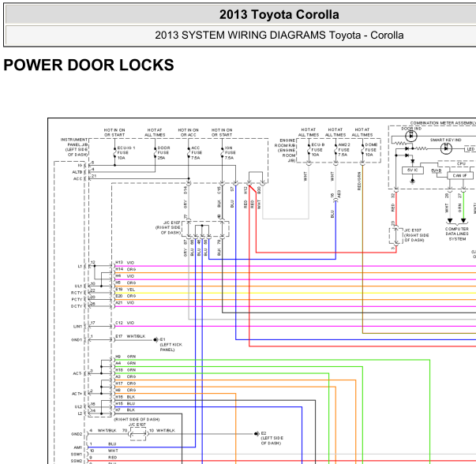476x464 pixels.
Task: Click the '2013 Toyota Corolla' title
Action: click(x=279, y=15)
